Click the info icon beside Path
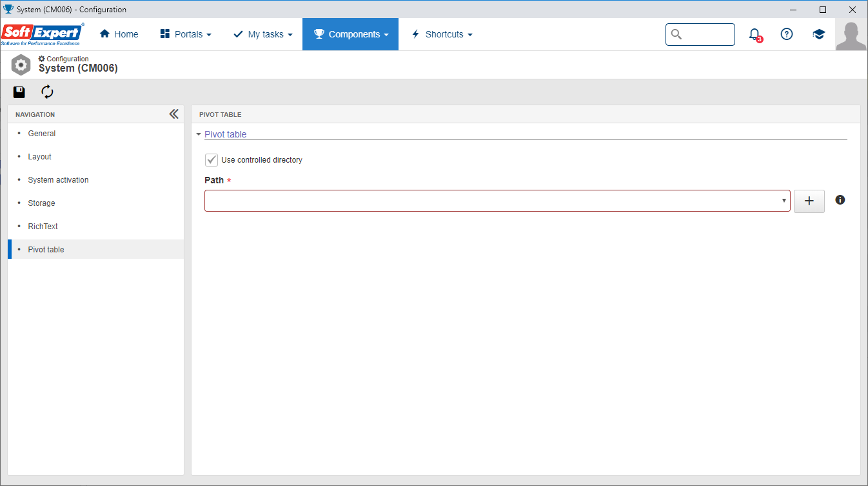Screen dimensions: 868x486 (x=840, y=200)
